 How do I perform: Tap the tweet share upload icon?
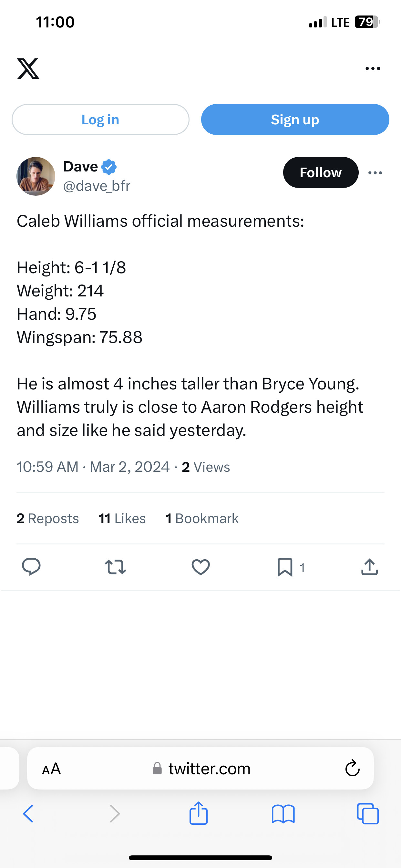(369, 567)
